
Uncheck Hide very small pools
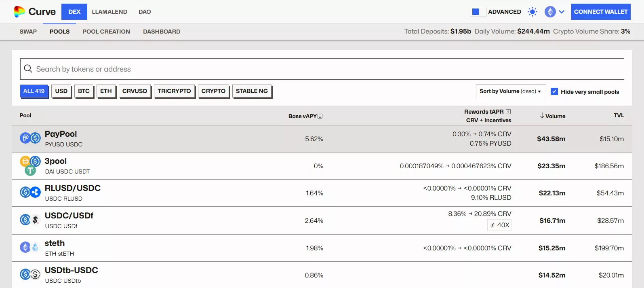tap(554, 91)
